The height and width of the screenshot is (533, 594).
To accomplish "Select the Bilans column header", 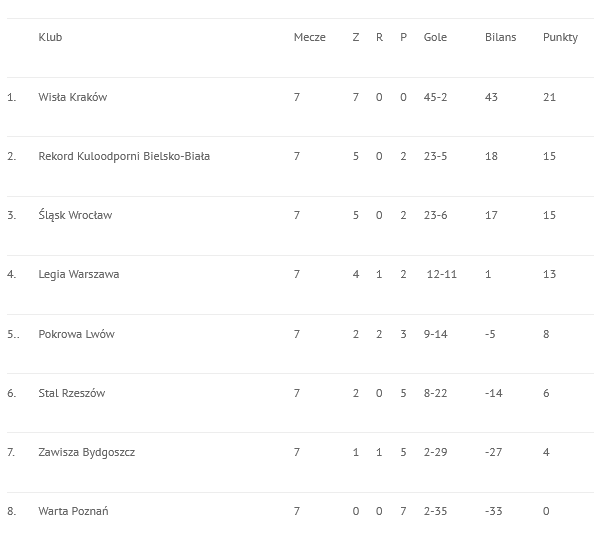I will point(500,37).
